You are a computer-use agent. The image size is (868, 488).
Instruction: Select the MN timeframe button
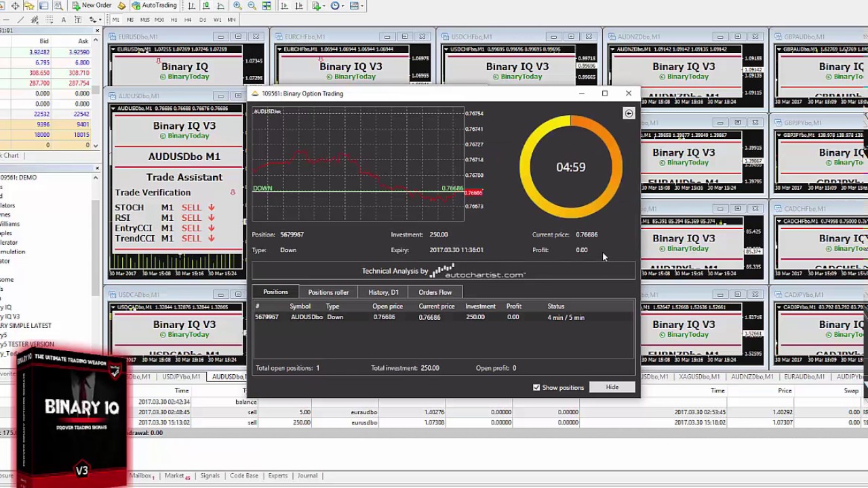231,20
